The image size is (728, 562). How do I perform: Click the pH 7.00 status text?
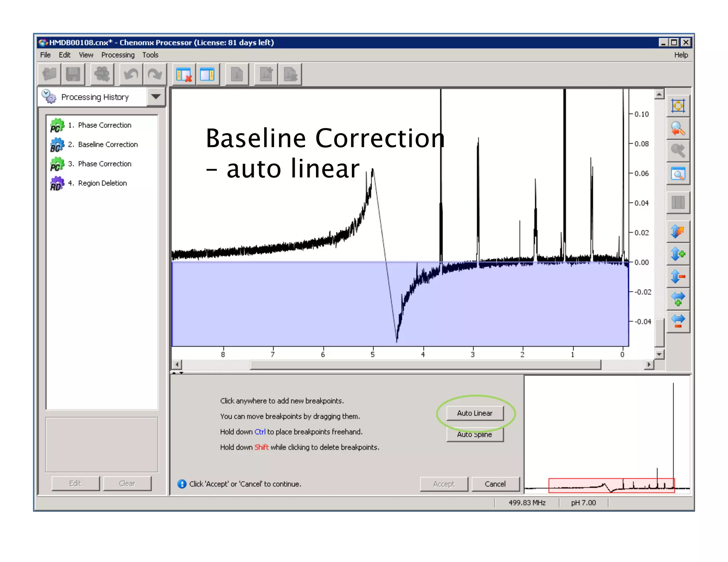tap(583, 503)
